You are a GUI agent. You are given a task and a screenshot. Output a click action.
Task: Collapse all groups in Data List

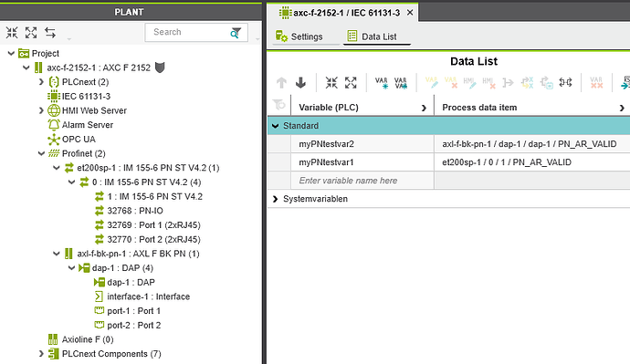(x=331, y=83)
